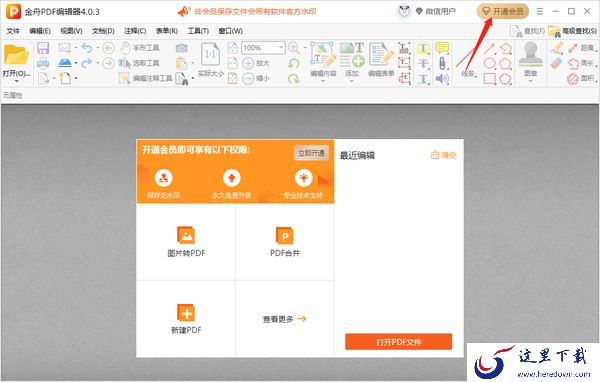The image size is (600, 382).
Task: Open the 注释(C) menu
Action: coord(135,31)
